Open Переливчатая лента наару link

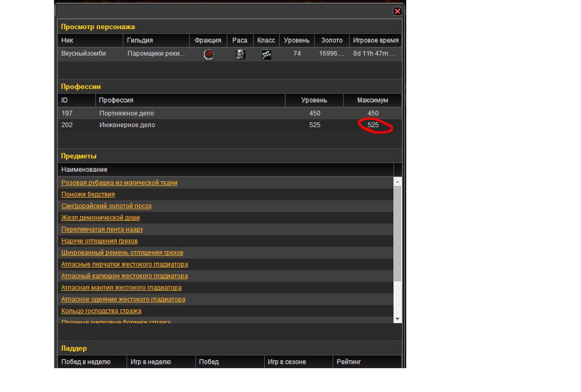pyautogui.click(x=102, y=229)
